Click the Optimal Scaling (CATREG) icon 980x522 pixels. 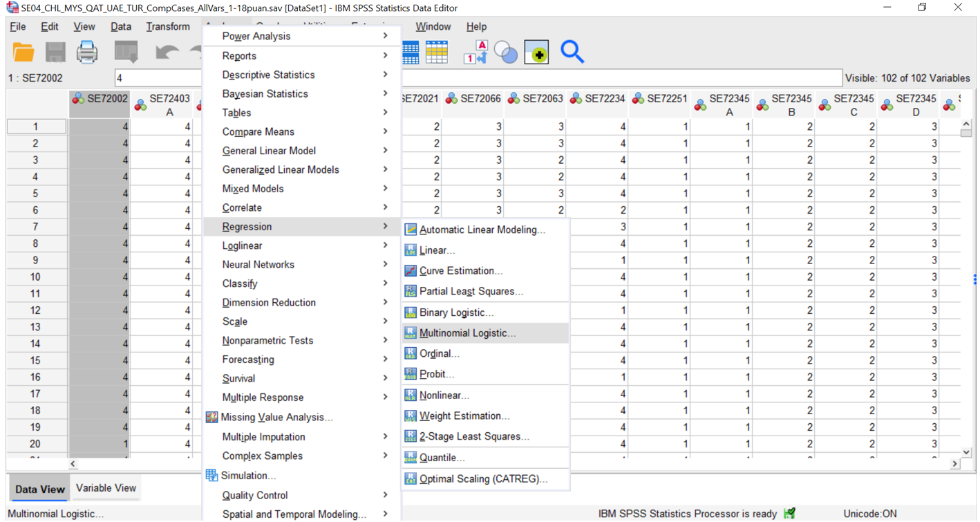coord(411,478)
